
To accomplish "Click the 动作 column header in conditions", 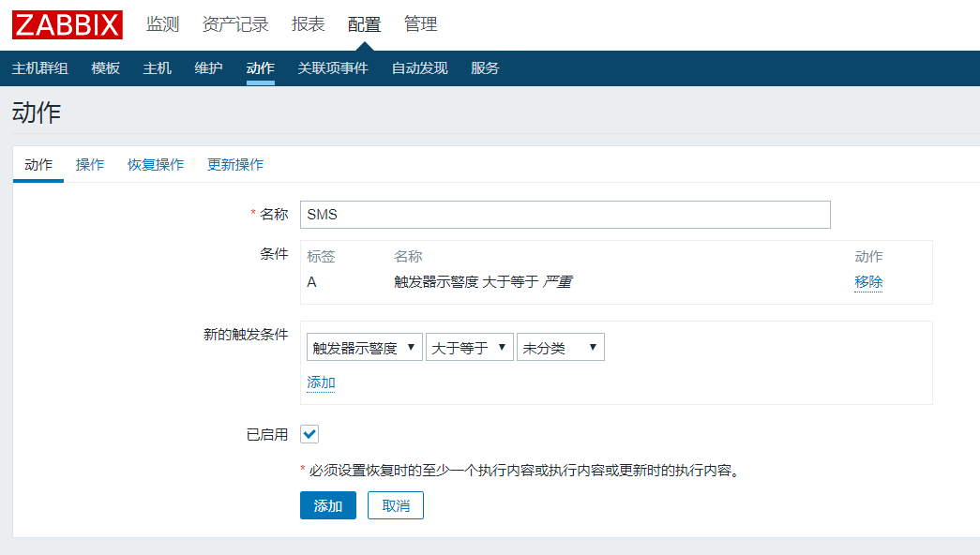I will pos(868,256).
